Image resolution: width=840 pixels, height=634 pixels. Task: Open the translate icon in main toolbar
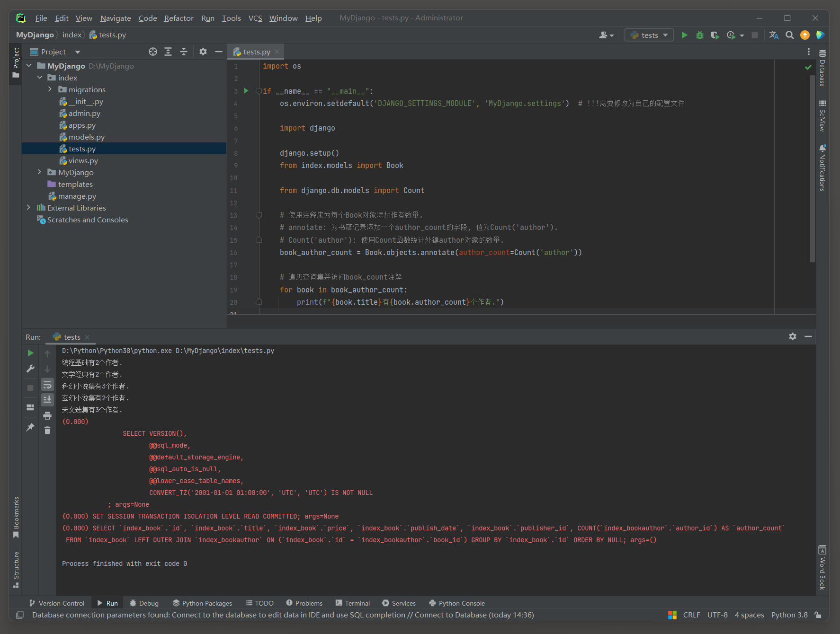[774, 35]
